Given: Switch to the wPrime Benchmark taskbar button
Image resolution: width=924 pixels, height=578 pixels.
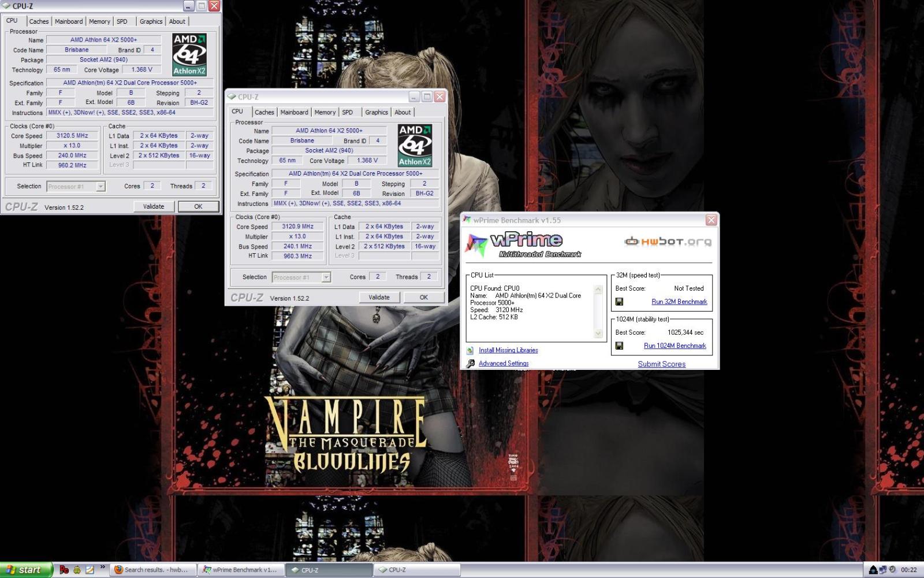Looking at the screenshot, I should 241,570.
